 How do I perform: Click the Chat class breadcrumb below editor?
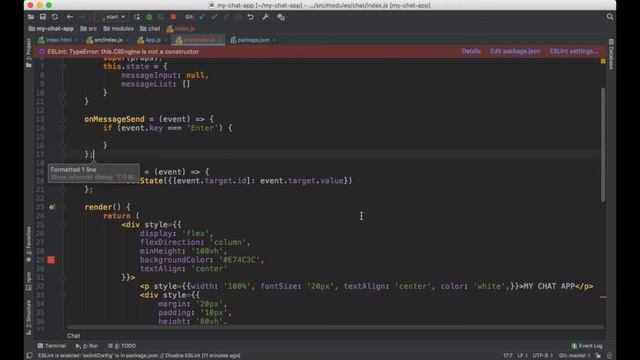click(73, 336)
